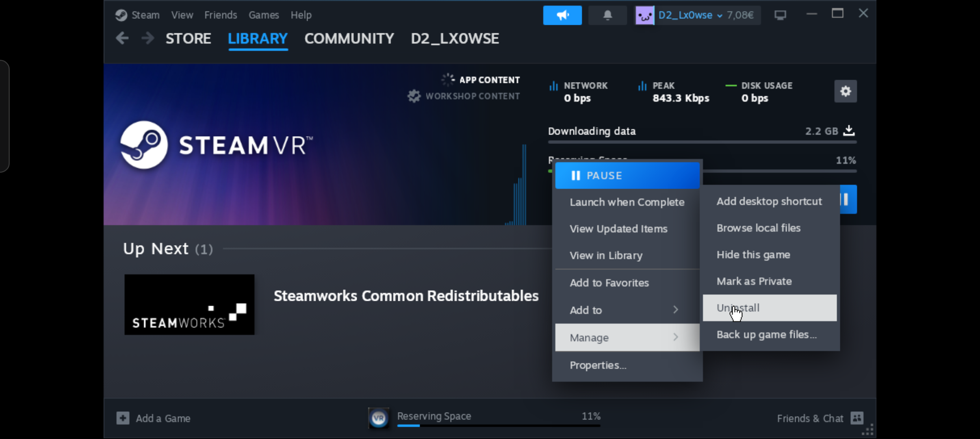Click the Reserving Space progress bar

coord(499,425)
